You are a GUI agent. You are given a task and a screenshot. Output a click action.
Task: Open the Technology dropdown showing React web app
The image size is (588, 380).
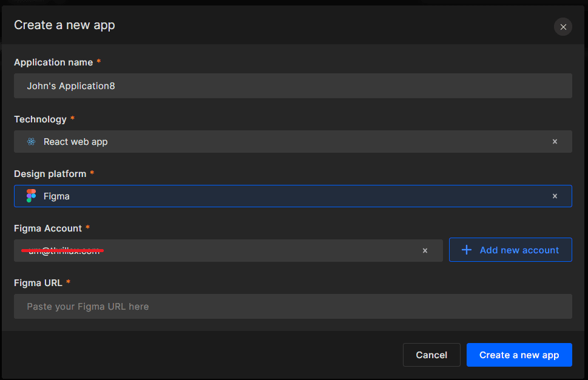coord(291,142)
